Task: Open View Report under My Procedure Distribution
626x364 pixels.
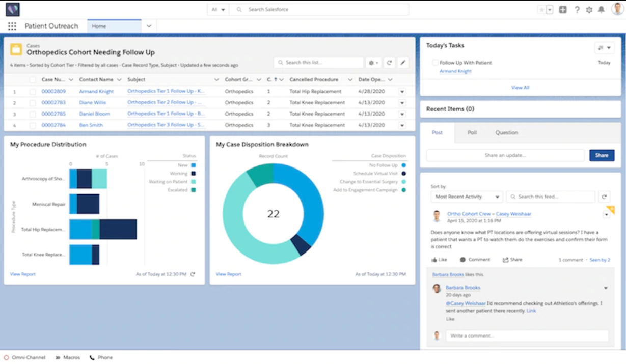Action: 22,274
